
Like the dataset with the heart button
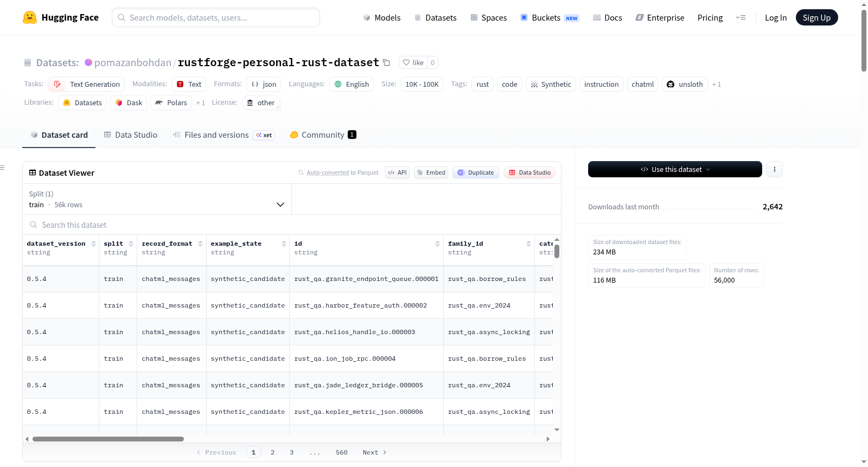[x=413, y=62]
